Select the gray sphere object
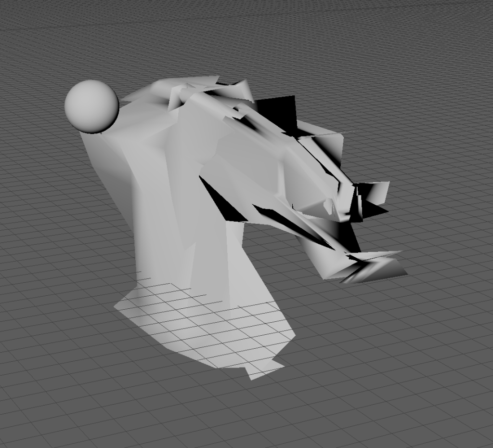The height and width of the screenshot is (448, 493). tap(91, 106)
